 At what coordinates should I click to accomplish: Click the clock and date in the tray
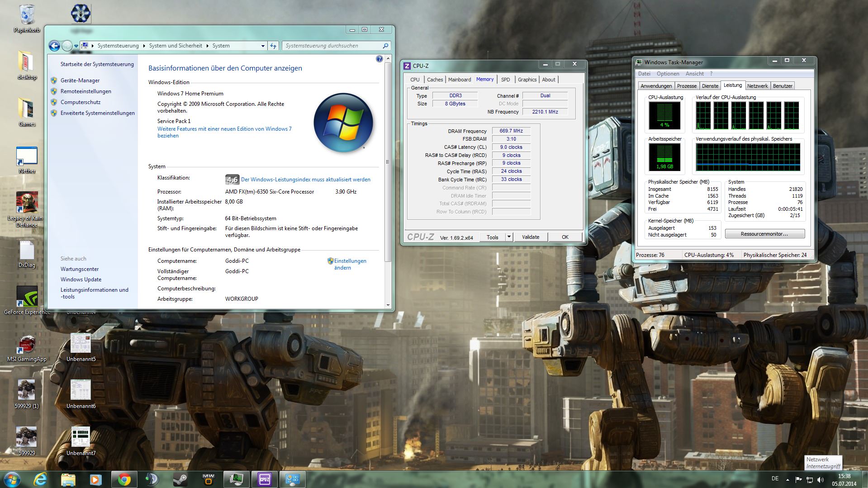point(844,479)
